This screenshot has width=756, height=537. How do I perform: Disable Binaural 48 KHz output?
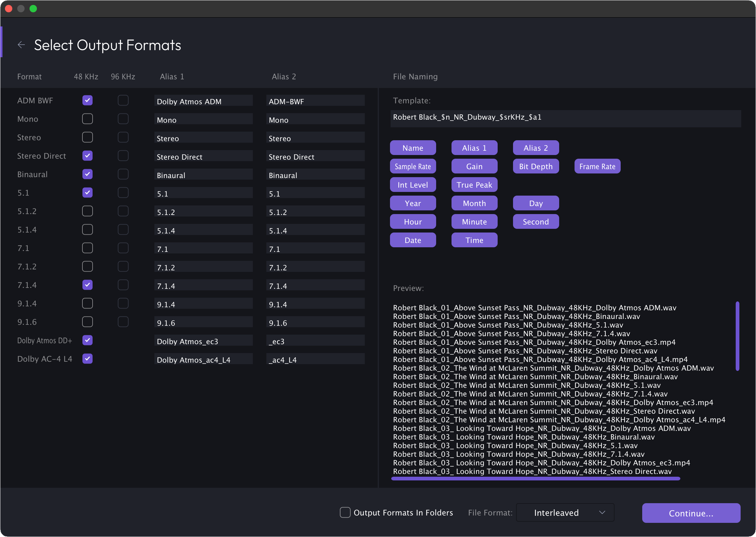tap(87, 174)
